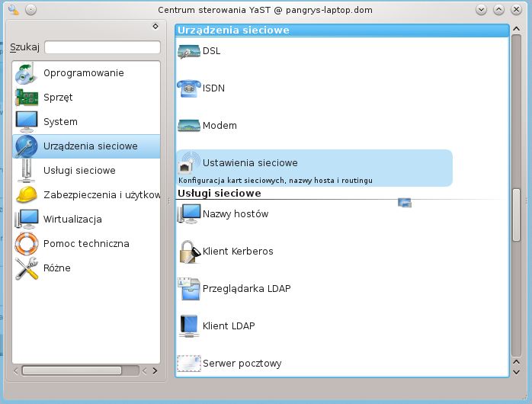Click the Szukaj search field

pyautogui.click(x=102, y=47)
